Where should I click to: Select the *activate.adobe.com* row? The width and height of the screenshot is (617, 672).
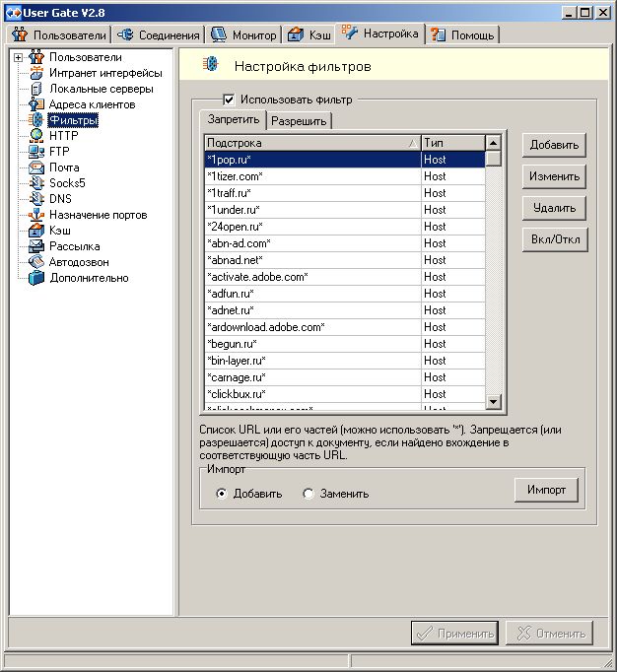pyautogui.click(x=345, y=277)
